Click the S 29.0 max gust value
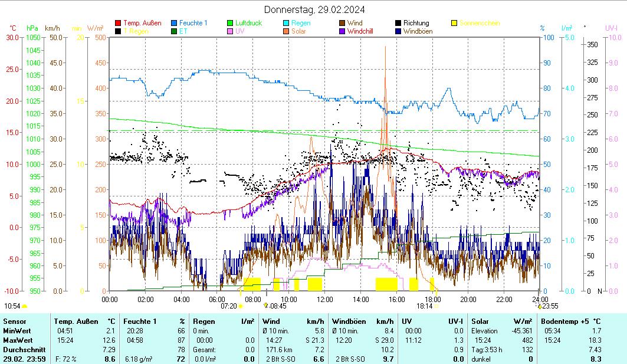Screen dimensions: 627x364 click(x=384, y=340)
